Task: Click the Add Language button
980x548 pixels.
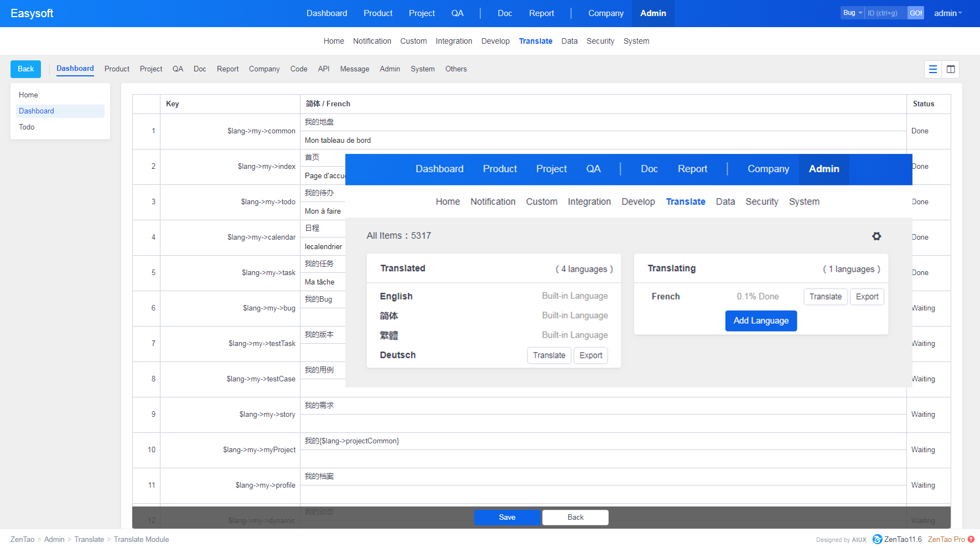Action: (761, 321)
